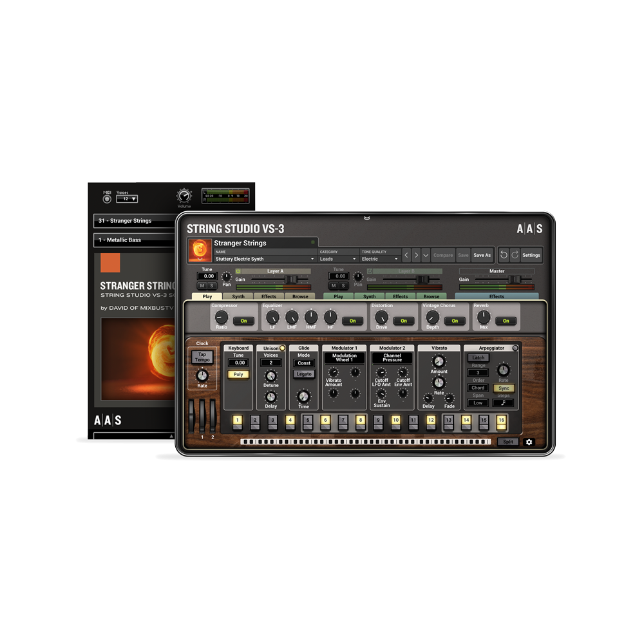Screen dimensions: 644x644
Task: Open plugin options with the gear icon
Action: tap(529, 442)
